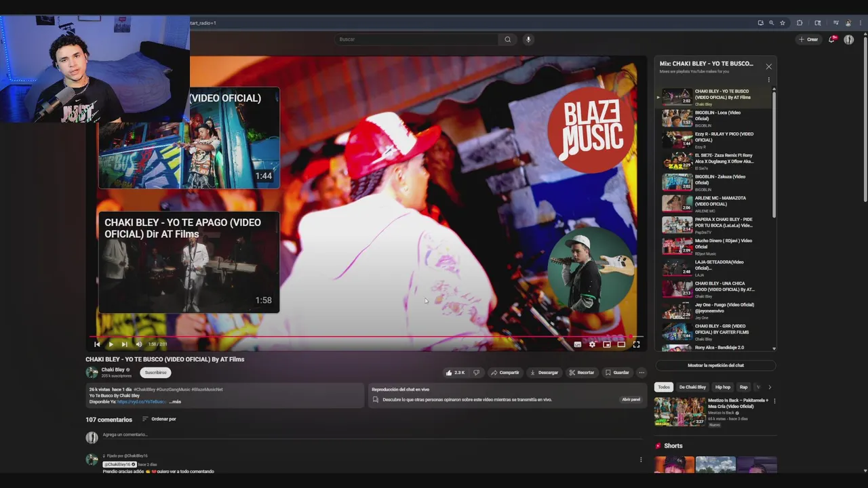868x488 pixels.
Task: Select the Todos filter chip
Action: tap(664, 387)
